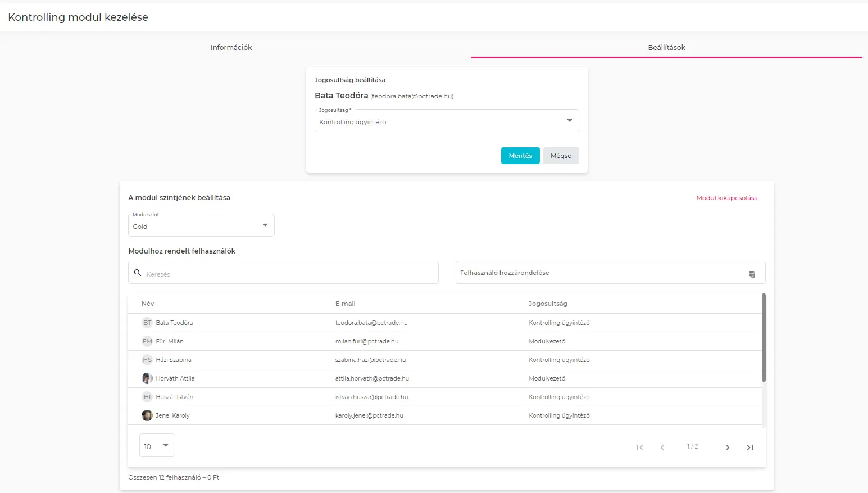The height and width of the screenshot is (493, 868).
Task: Click the HI avatar for Huszár István
Action: click(x=147, y=397)
